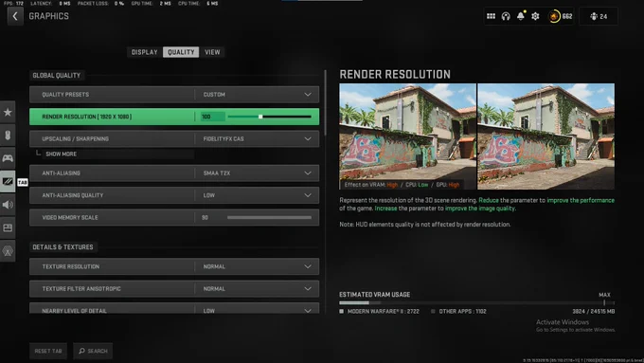Open the headset voice channel icon
This screenshot has width=644, height=363.
tap(506, 16)
